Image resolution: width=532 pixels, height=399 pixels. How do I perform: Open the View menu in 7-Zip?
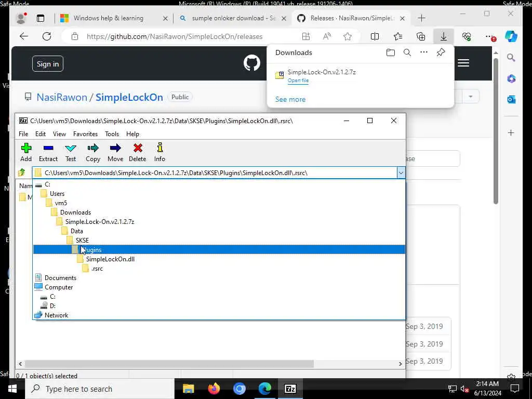[59, 134]
